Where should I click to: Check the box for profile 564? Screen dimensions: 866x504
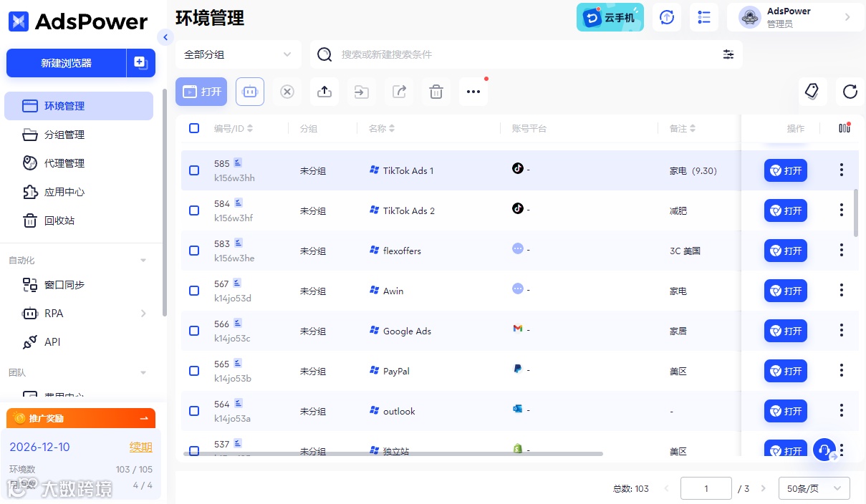click(x=194, y=411)
